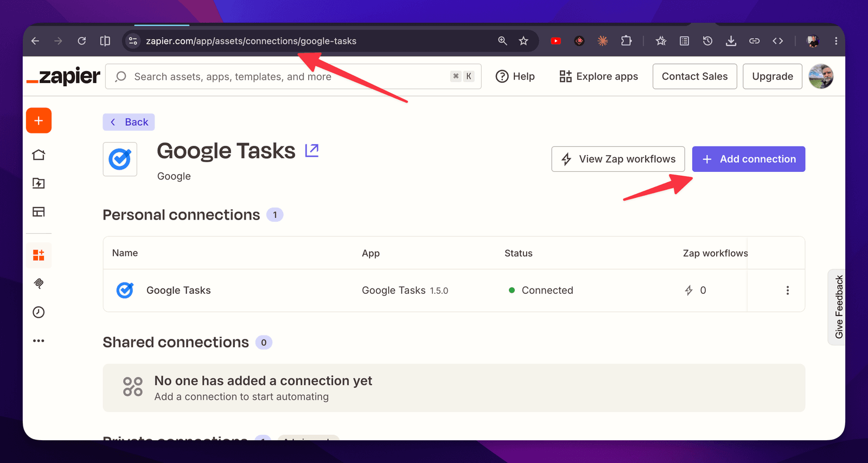Open the Tables icon in sidebar
The width and height of the screenshot is (868, 463).
click(39, 212)
